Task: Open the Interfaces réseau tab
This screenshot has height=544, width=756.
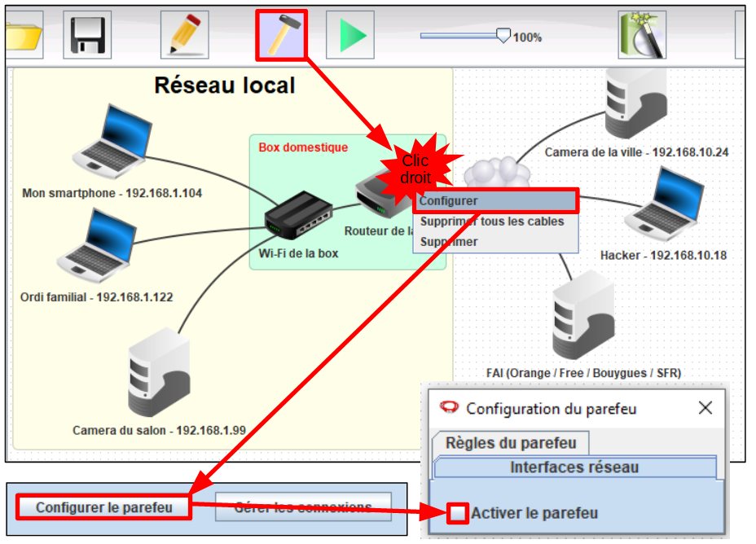Action: coord(574,467)
